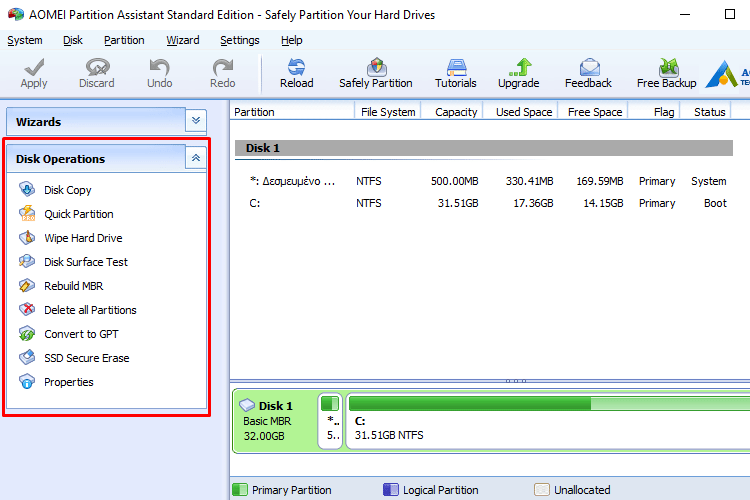Screen dimensions: 750x500
Task: Open disk Properties label
Action: pos(69,382)
